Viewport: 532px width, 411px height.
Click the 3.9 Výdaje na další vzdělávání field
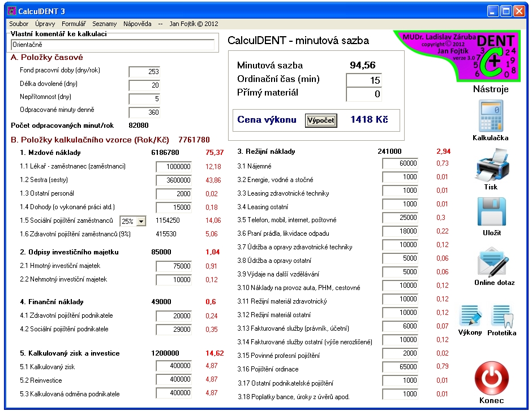(400, 272)
